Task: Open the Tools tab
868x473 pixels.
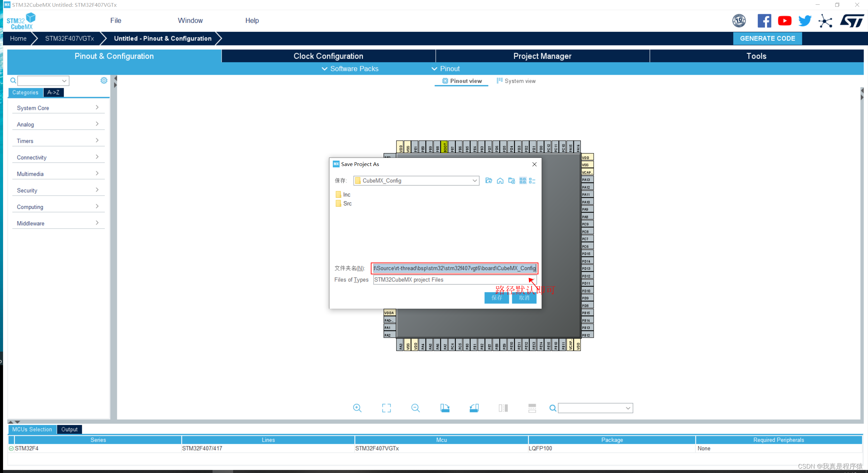Action: click(x=756, y=56)
